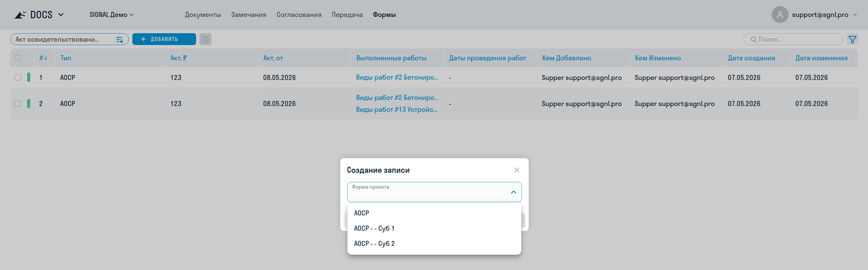
Task: Collapse the Форма проекта dropdown
Action: click(x=513, y=192)
